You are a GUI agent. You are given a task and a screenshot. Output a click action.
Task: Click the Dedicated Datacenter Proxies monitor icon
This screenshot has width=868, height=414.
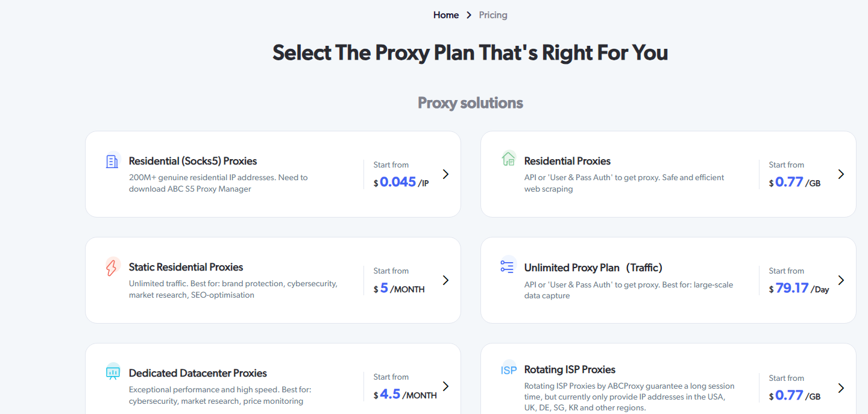coord(113,373)
